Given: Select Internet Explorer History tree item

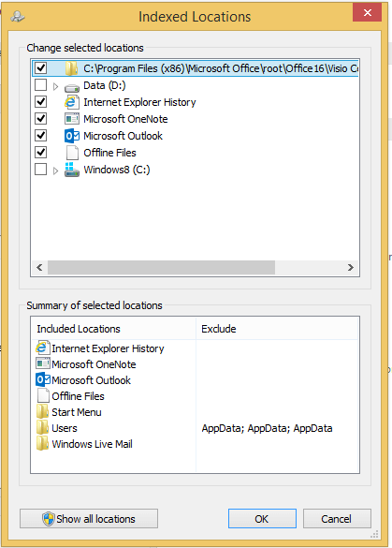Looking at the screenshot, I should coord(139,102).
